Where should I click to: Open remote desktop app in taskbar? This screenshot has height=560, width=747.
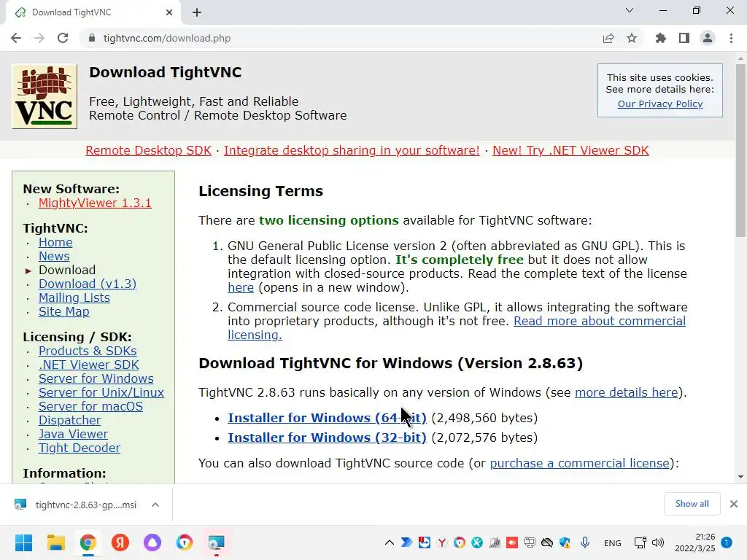coord(216,542)
